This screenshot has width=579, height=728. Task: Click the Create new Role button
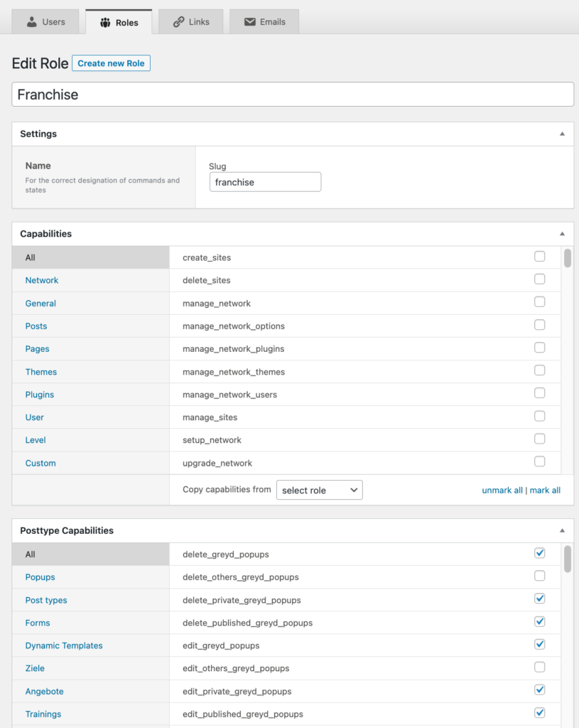111,63
